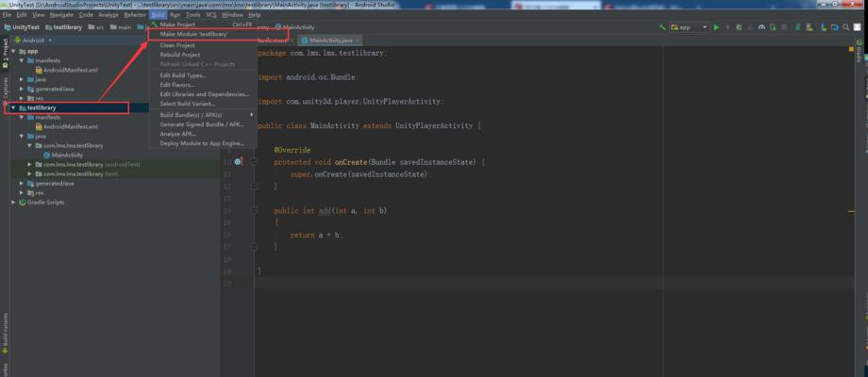Open the Refactor menu
Viewport: 868px width, 377px height.
coord(135,15)
